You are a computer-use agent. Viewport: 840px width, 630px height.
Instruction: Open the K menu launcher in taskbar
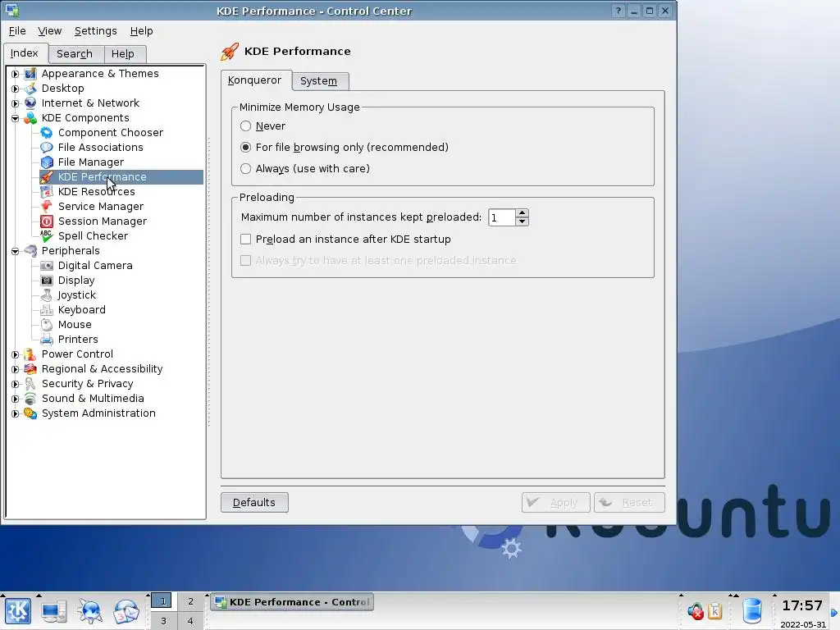point(18,611)
